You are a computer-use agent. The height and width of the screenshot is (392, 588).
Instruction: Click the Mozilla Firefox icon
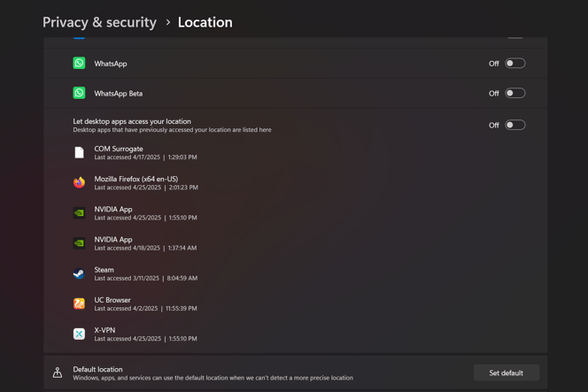(x=79, y=182)
